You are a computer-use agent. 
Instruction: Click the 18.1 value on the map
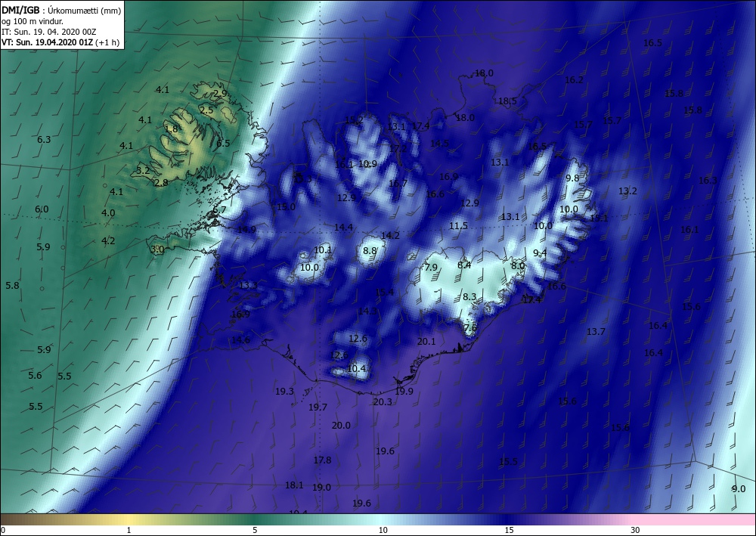[x=294, y=485]
